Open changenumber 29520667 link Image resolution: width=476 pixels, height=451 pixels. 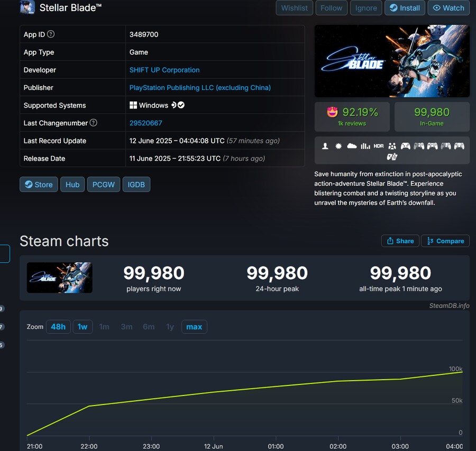[146, 123]
